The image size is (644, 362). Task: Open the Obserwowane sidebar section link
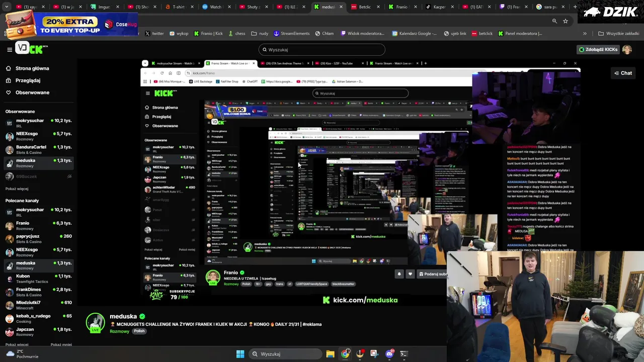point(32,93)
